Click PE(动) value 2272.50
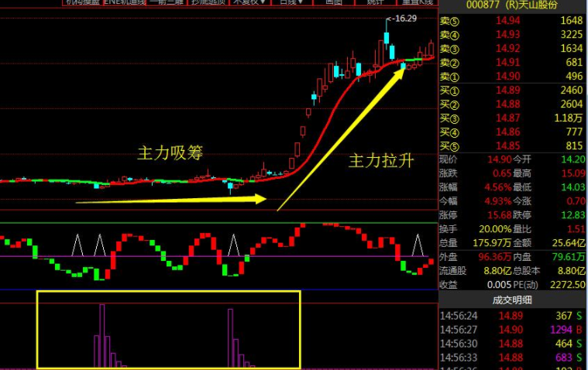The image size is (588, 370). point(567,285)
